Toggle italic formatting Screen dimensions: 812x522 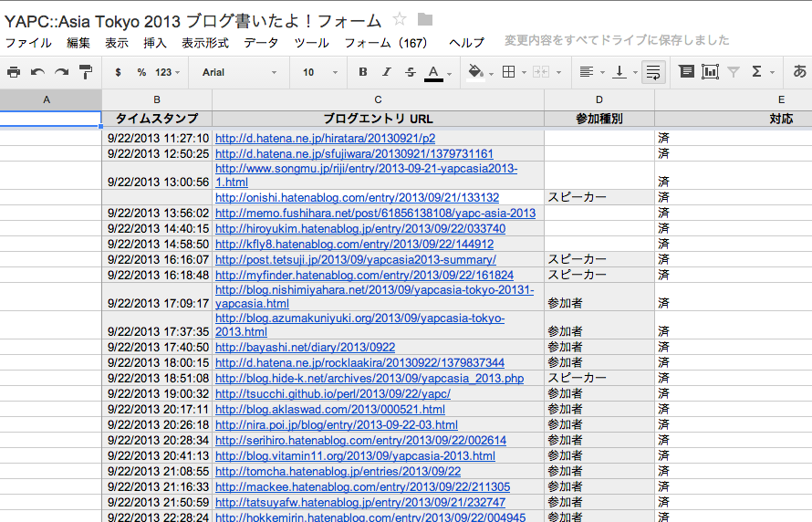click(x=387, y=72)
